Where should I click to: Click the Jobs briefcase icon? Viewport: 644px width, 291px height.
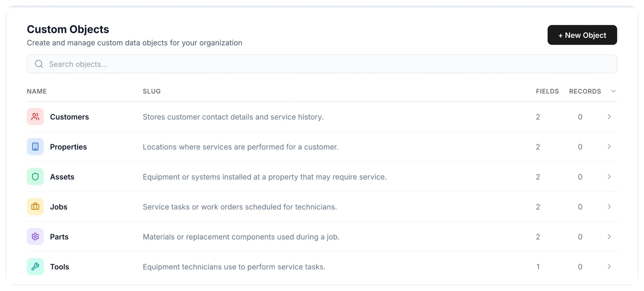[35, 206]
